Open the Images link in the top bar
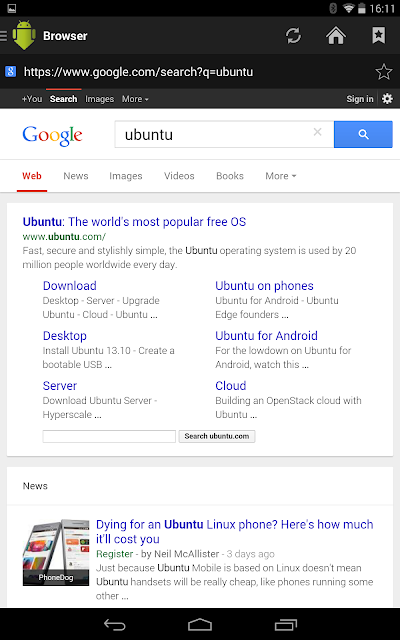Viewport: 400px width, 640px height. [100, 99]
